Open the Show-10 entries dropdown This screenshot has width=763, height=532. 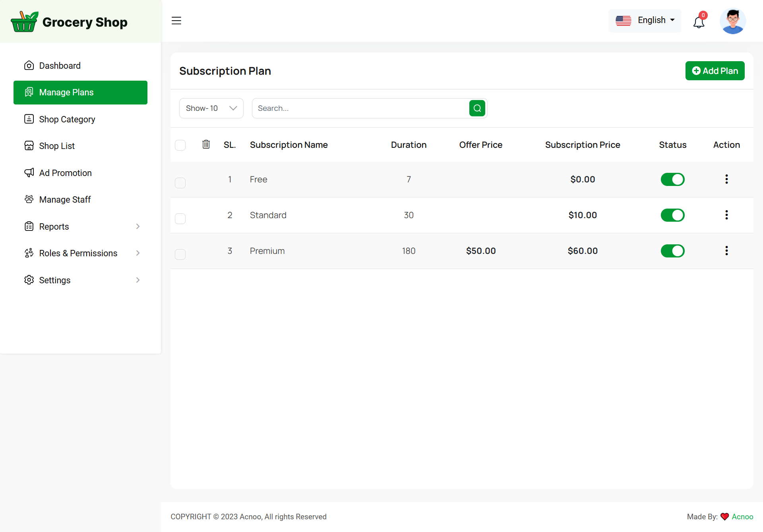pos(211,108)
